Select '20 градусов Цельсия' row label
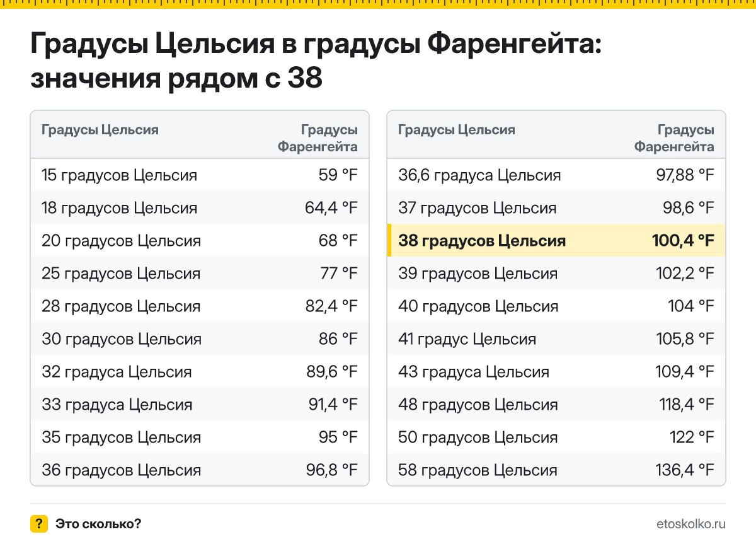756x544 pixels. (122, 241)
